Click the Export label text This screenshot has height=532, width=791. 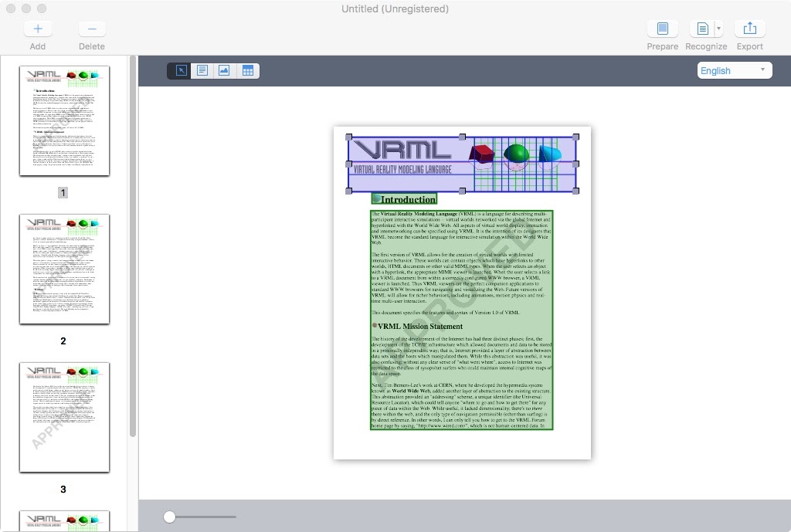tap(749, 46)
